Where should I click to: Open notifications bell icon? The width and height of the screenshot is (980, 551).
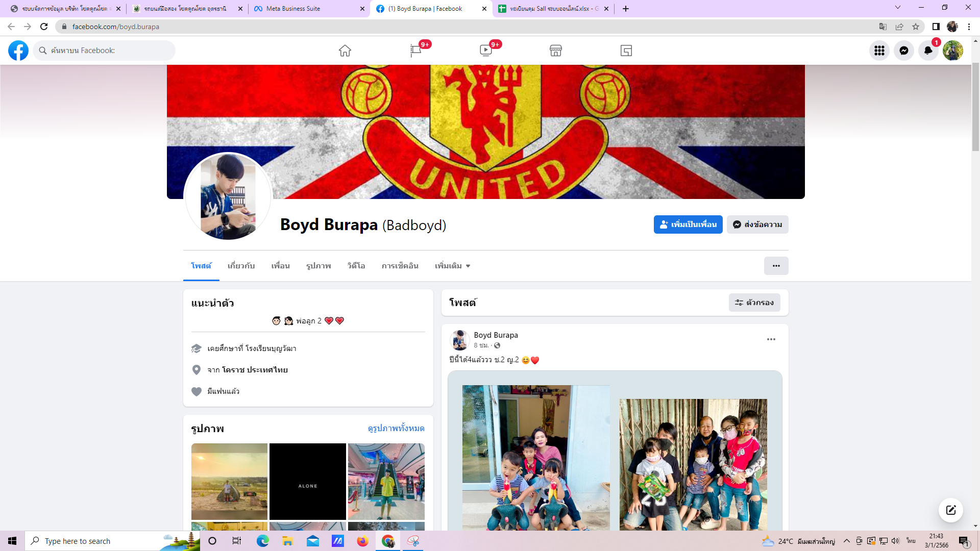928,51
